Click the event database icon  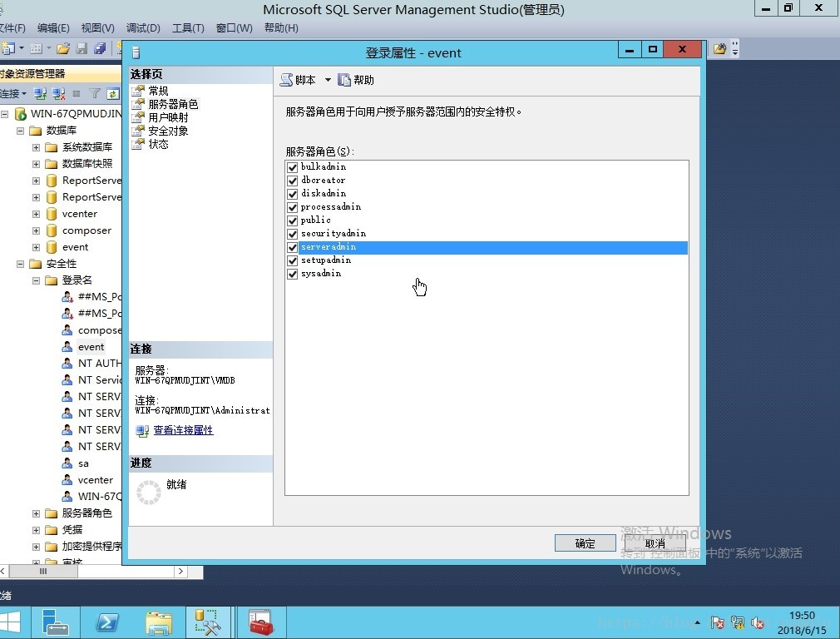click(x=52, y=247)
